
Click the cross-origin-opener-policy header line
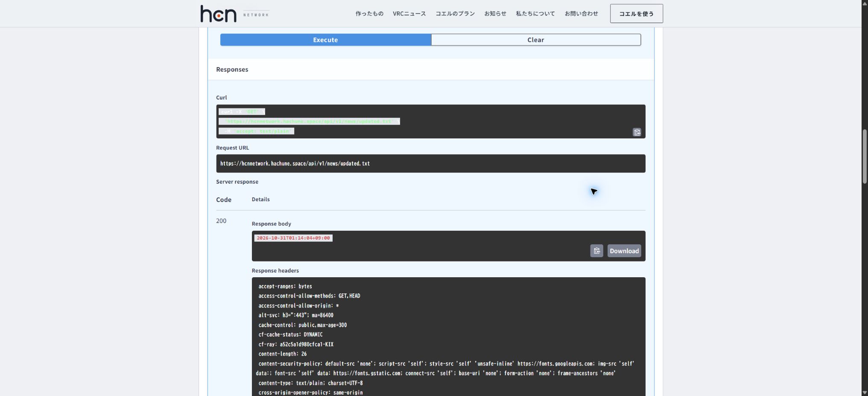(310, 393)
